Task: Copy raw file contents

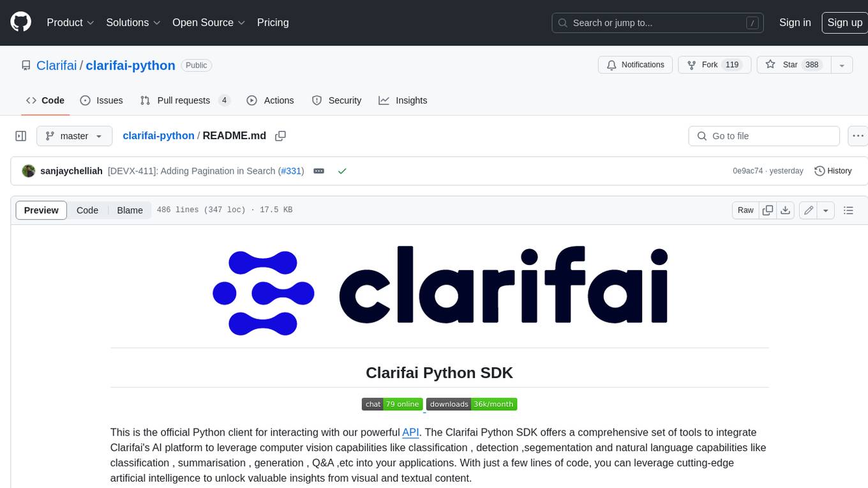Action: tap(768, 210)
